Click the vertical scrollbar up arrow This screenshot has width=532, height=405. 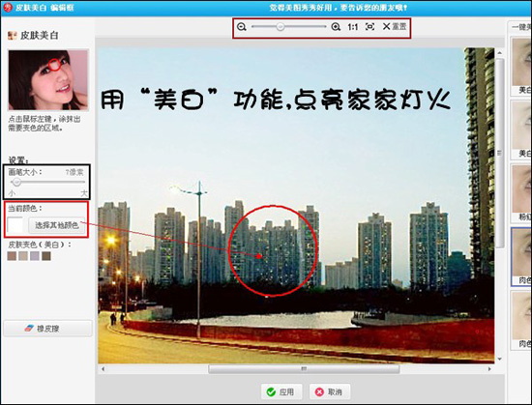click(x=499, y=53)
